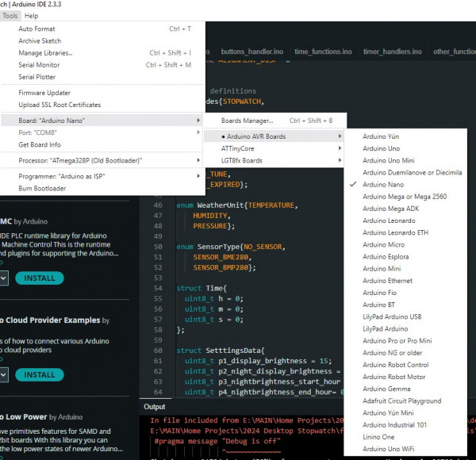Choose Arduino Ethernet
The height and width of the screenshot is (460, 476).
pos(405,281)
